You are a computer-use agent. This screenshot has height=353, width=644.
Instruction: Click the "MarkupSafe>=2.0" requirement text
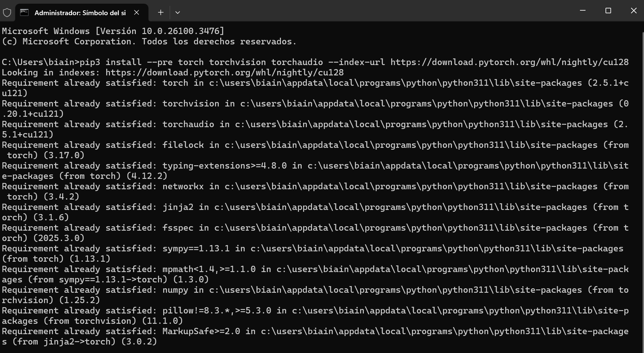click(x=201, y=331)
